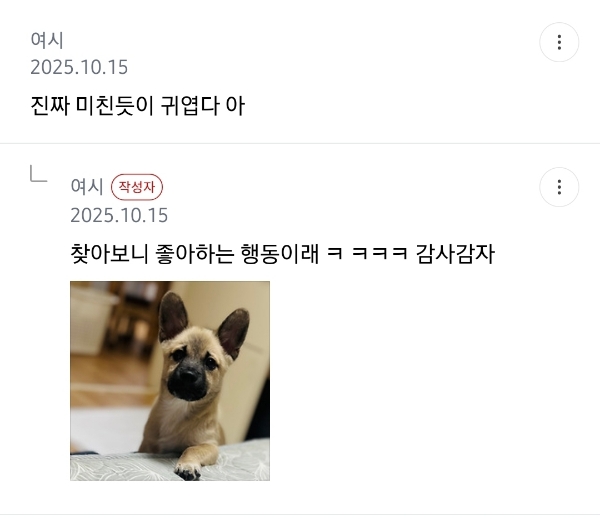
Task: Click the red 작성자 author badge
Action: click(137, 187)
